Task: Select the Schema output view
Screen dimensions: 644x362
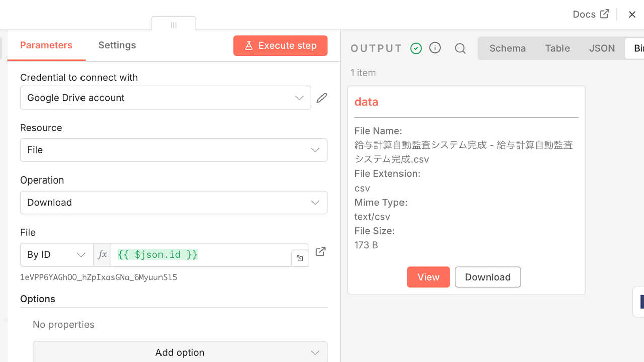Action: pyautogui.click(x=507, y=48)
